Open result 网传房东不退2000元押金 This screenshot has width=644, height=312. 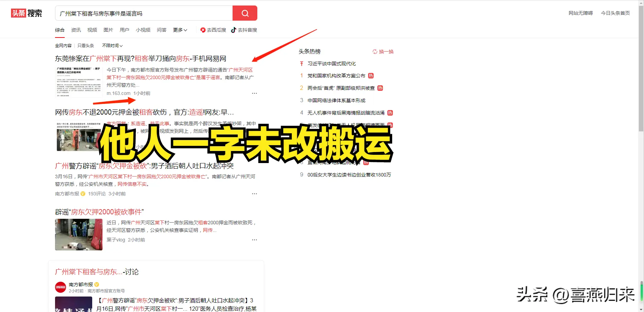point(144,112)
